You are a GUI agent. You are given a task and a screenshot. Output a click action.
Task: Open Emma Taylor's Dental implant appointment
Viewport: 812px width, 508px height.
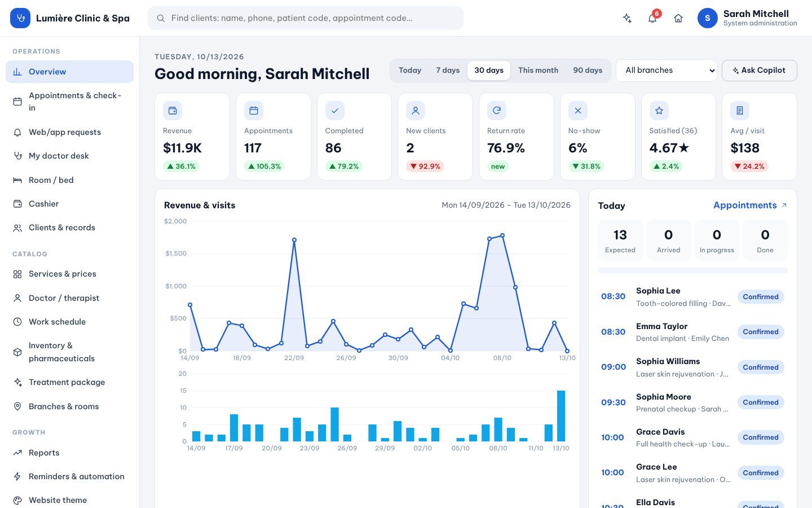pyautogui.click(x=692, y=332)
